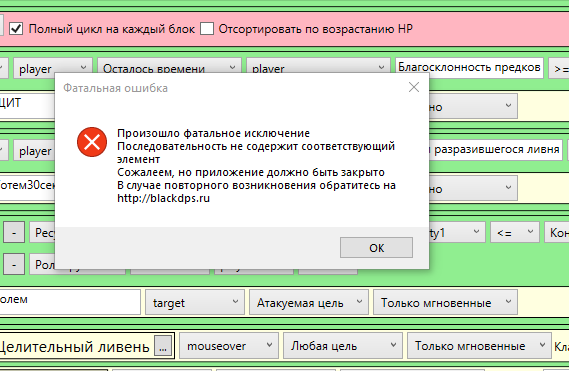Open Только мгновенные dropdown beside Атакуемая цель
Screen dimensions: 569x371
pyautogui.click(x=445, y=302)
